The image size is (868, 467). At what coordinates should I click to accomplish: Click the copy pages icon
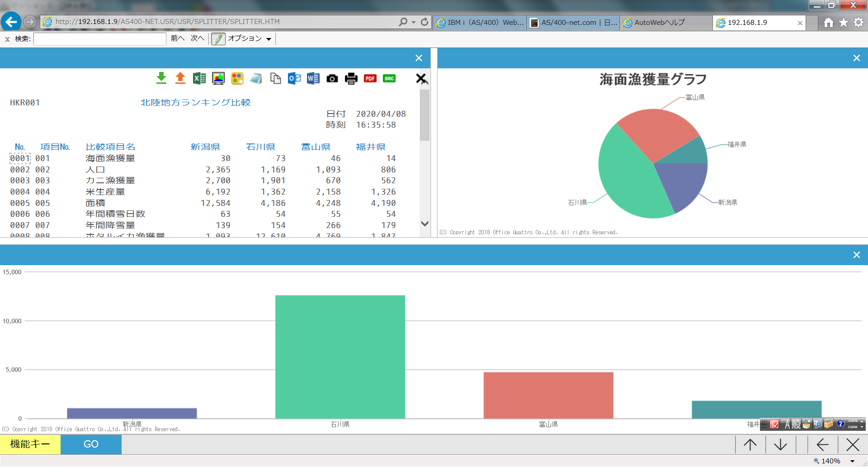coord(275,78)
